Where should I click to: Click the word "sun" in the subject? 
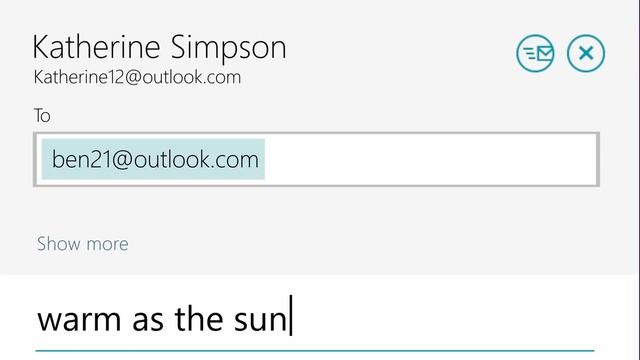coord(260,320)
